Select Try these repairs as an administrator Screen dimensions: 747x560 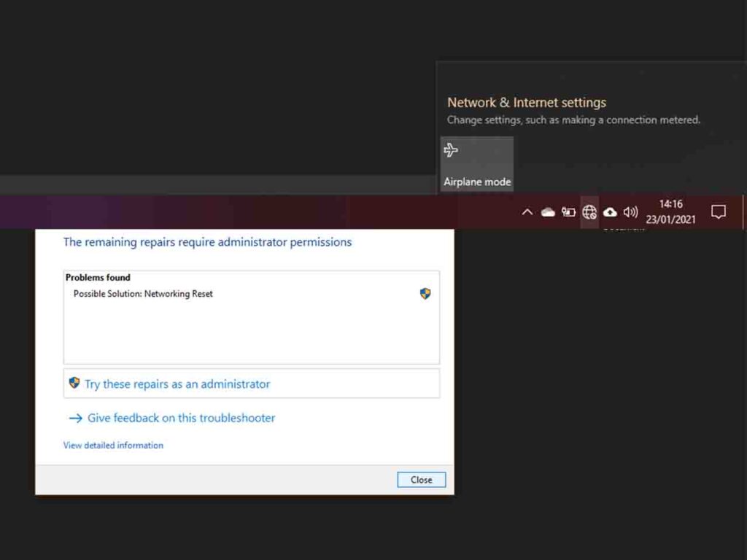pyautogui.click(x=177, y=384)
